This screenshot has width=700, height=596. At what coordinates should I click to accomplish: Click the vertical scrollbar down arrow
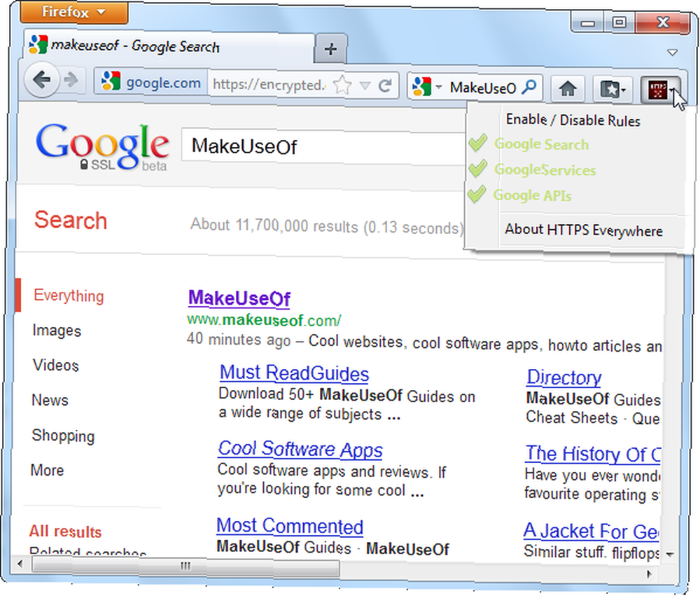(x=670, y=555)
